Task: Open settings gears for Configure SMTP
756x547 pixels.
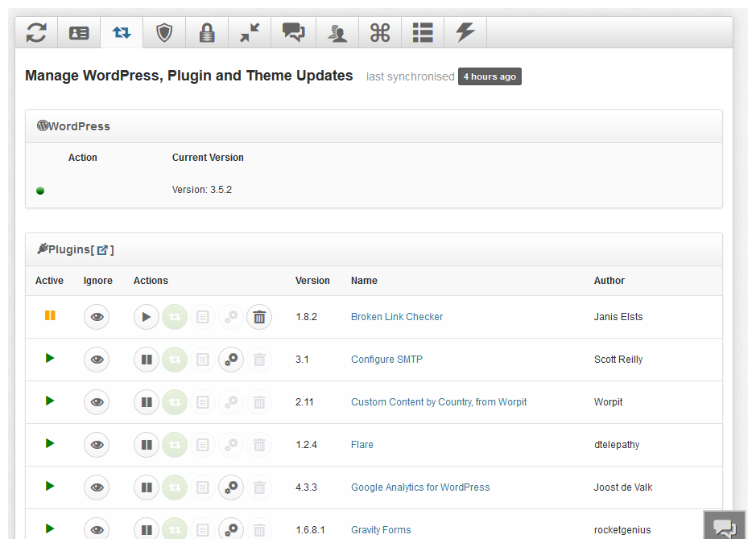Action: click(231, 360)
